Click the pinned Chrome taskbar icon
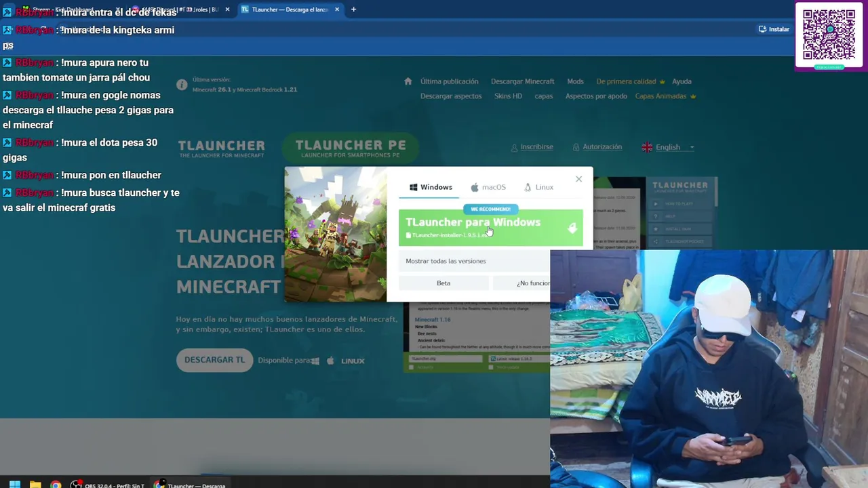868x488 pixels. point(56,485)
